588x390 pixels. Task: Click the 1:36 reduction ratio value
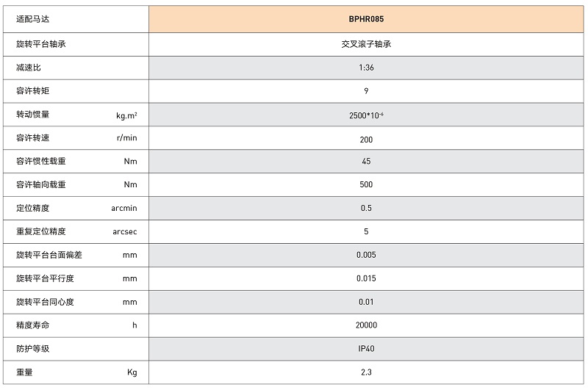pyautogui.click(x=366, y=68)
